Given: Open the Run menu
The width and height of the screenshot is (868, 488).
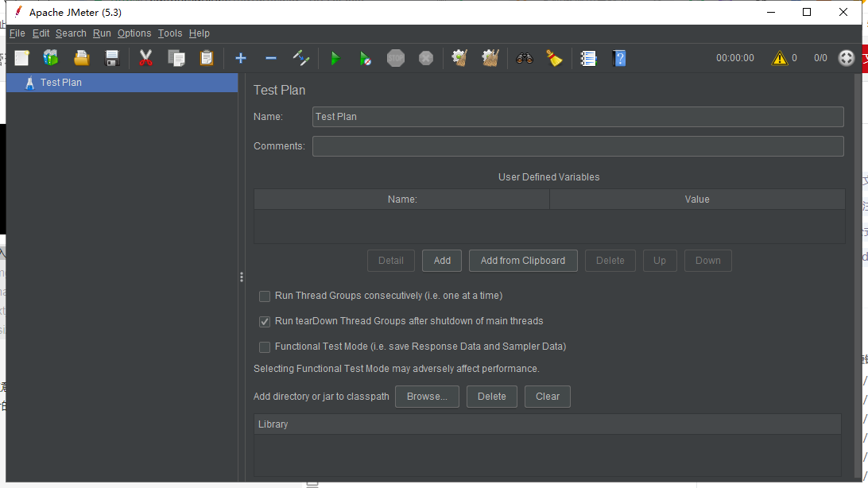Looking at the screenshot, I should click(101, 33).
